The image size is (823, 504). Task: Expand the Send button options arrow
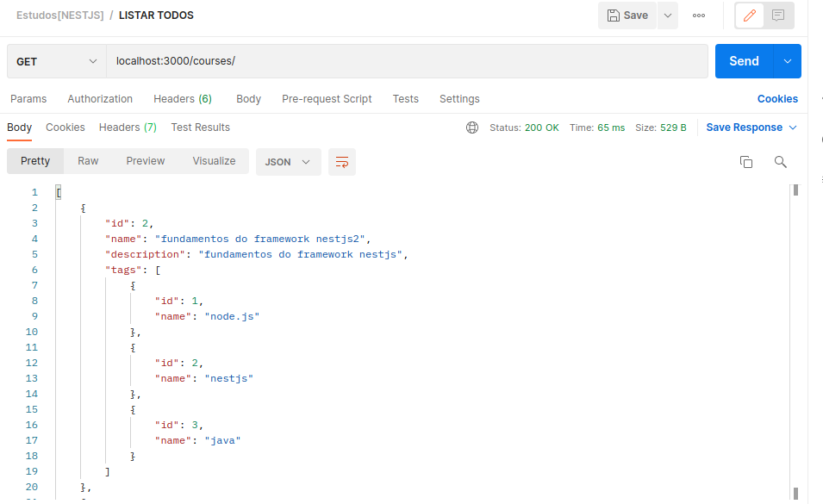[x=786, y=61]
